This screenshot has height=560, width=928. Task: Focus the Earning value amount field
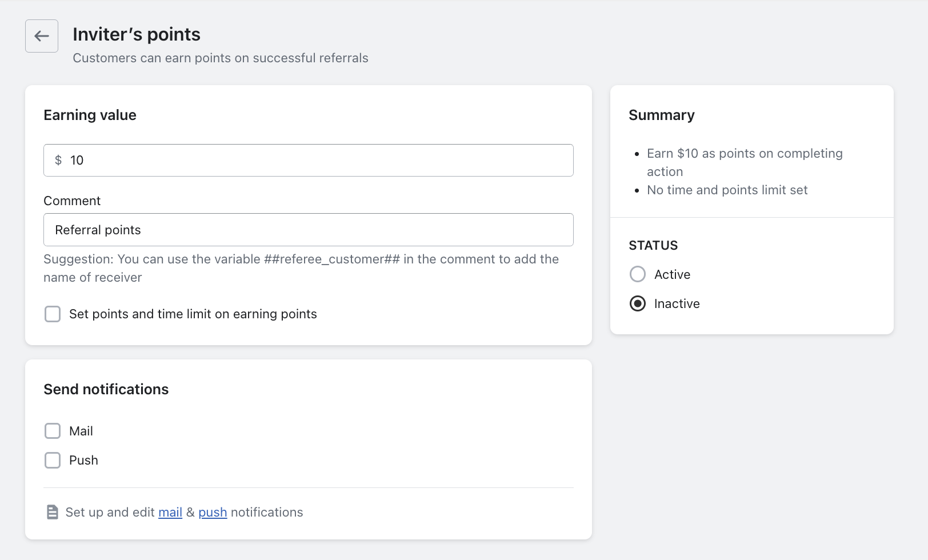point(320,161)
